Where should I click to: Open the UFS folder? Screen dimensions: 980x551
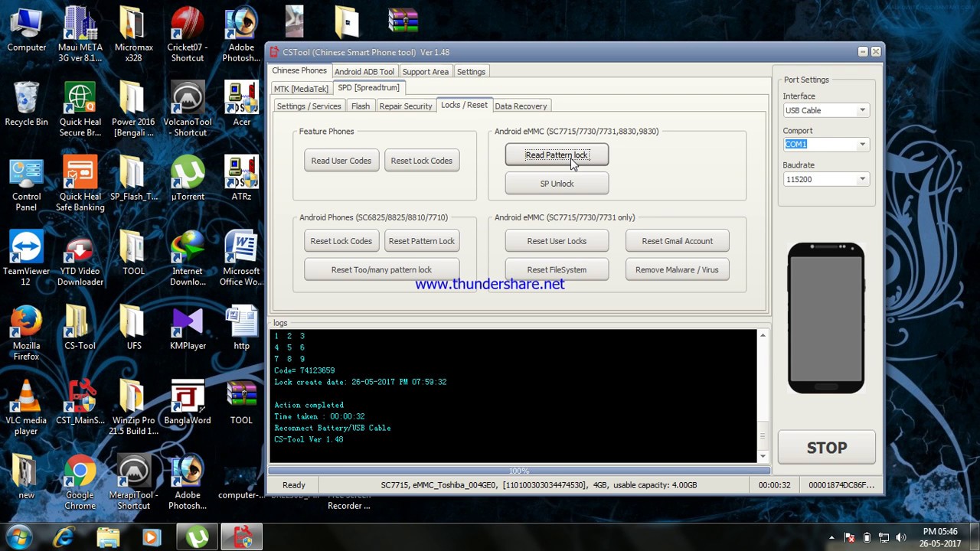pos(133,329)
